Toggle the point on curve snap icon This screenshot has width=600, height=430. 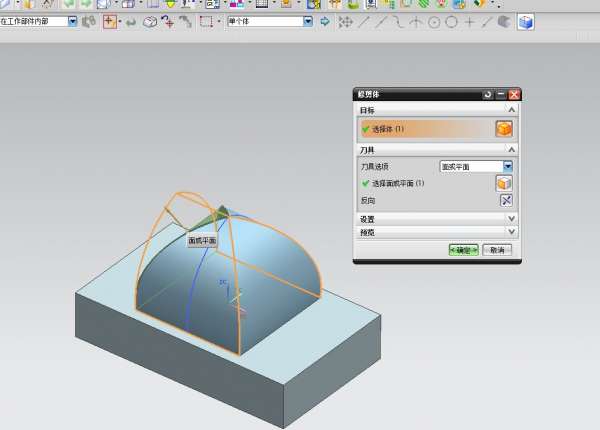point(486,22)
